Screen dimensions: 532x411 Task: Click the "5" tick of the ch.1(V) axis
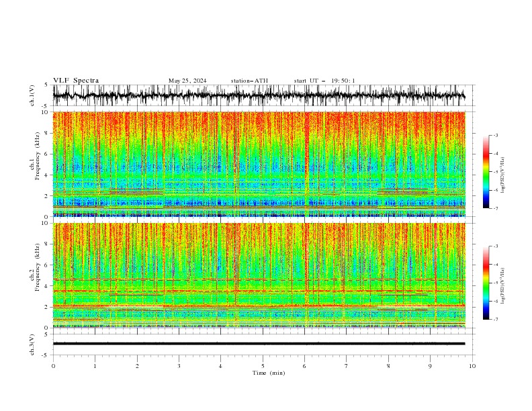pyautogui.click(x=48, y=85)
